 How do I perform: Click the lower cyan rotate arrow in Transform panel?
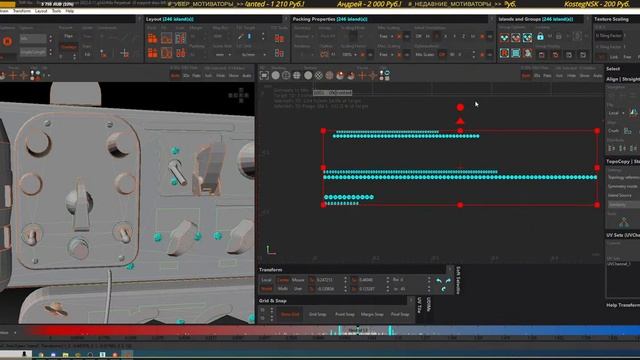coord(444,289)
